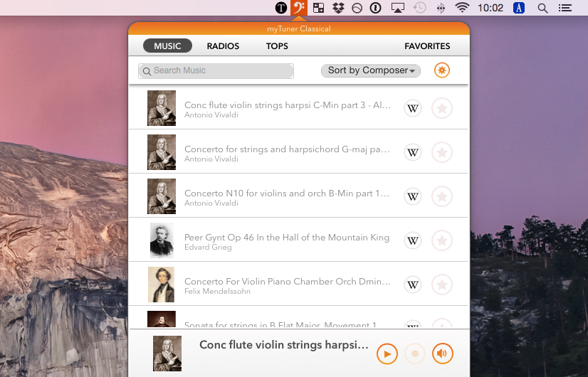Favorite the Felix Mendelssohn concerto with star
Viewport: 588px width, 377px height.
[x=442, y=285]
